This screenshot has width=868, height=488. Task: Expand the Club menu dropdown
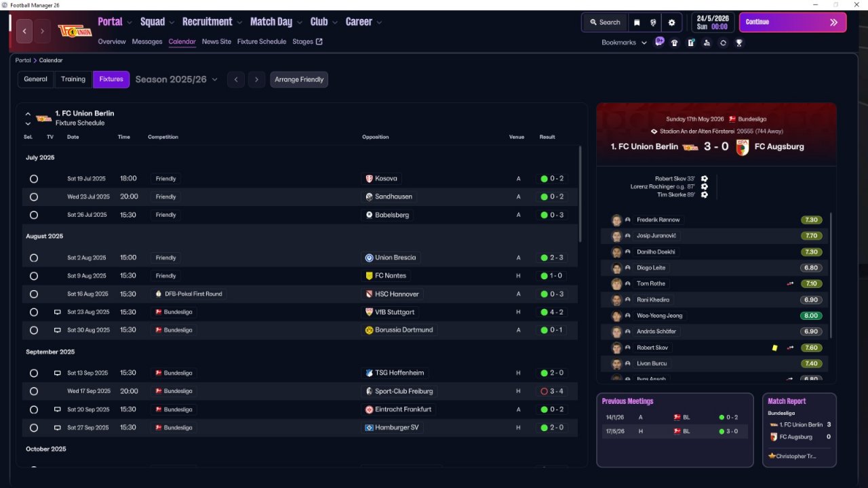click(x=334, y=22)
